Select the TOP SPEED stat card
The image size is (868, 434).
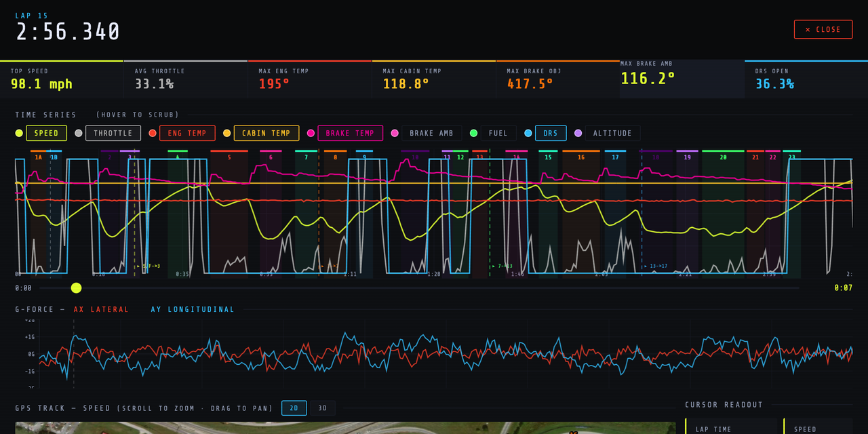click(62, 79)
